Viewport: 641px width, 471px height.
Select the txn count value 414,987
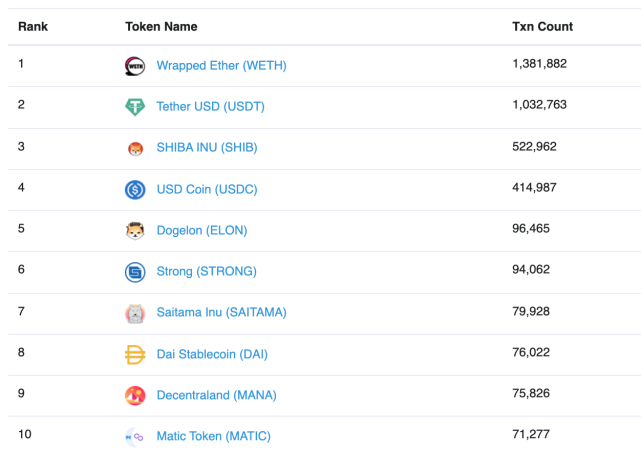[534, 187]
